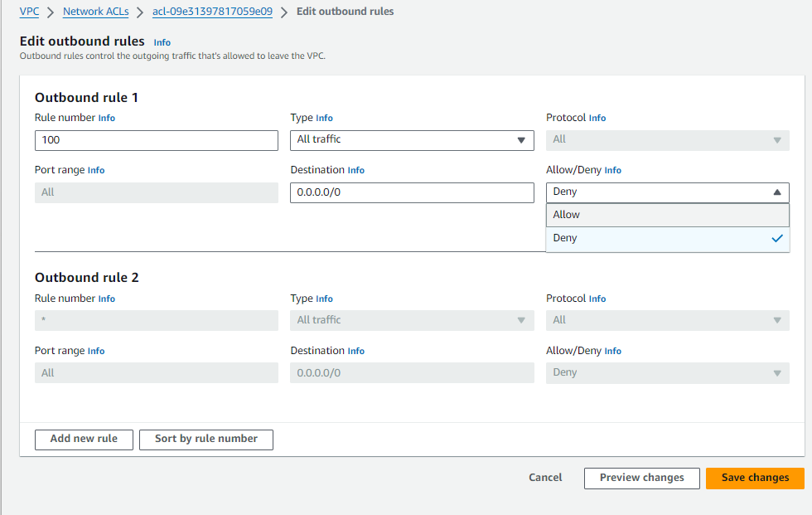Click Preview changes button
Image resolution: width=812 pixels, height=515 pixels.
click(x=641, y=479)
